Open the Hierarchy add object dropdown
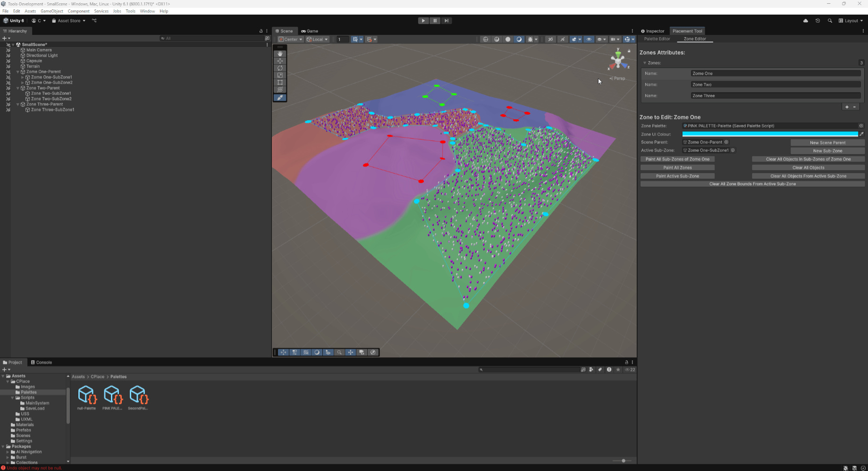This screenshot has width=868, height=471. pos(6,38)
